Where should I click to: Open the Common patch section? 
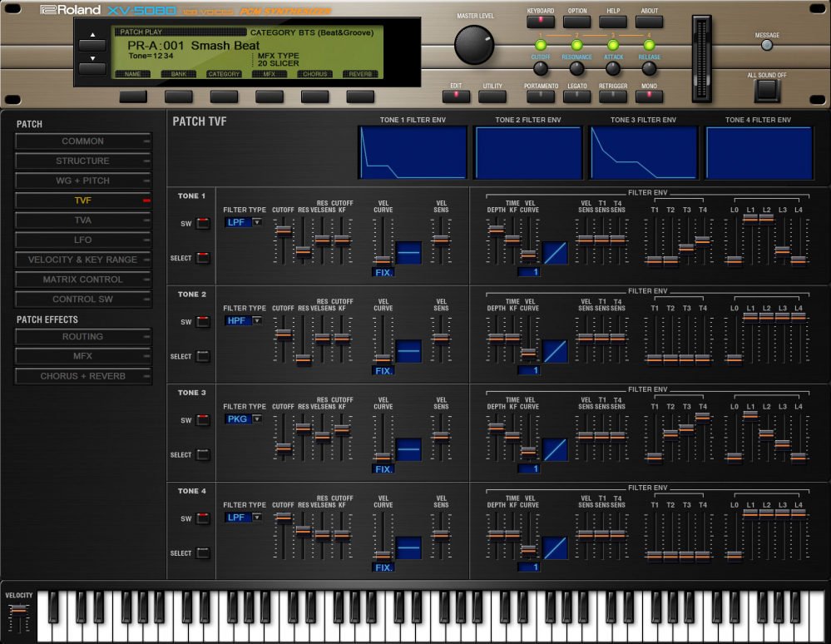(x=83, y=141)
